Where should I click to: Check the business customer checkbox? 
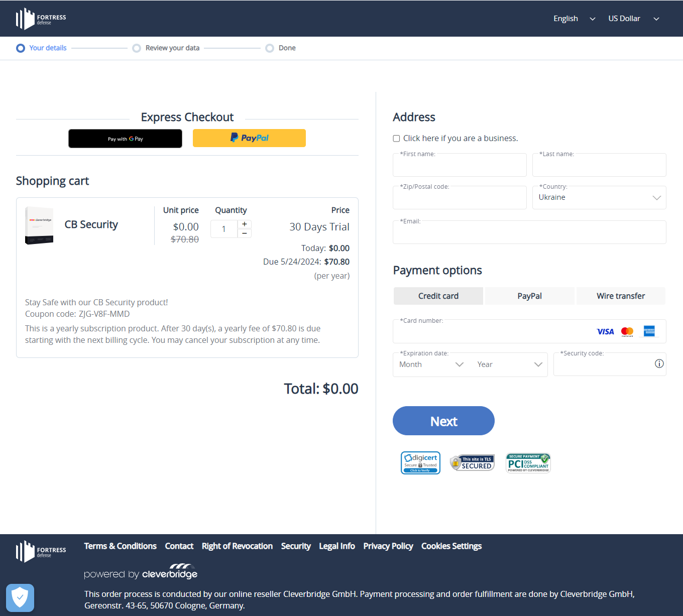click(x=396, y=139)
